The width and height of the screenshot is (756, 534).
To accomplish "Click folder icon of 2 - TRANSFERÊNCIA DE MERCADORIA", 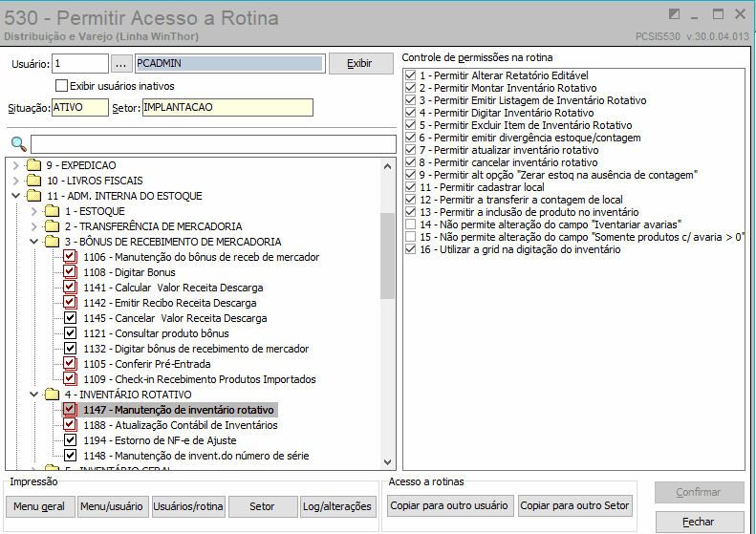I will pyautogui.click(x=52, y=226).
